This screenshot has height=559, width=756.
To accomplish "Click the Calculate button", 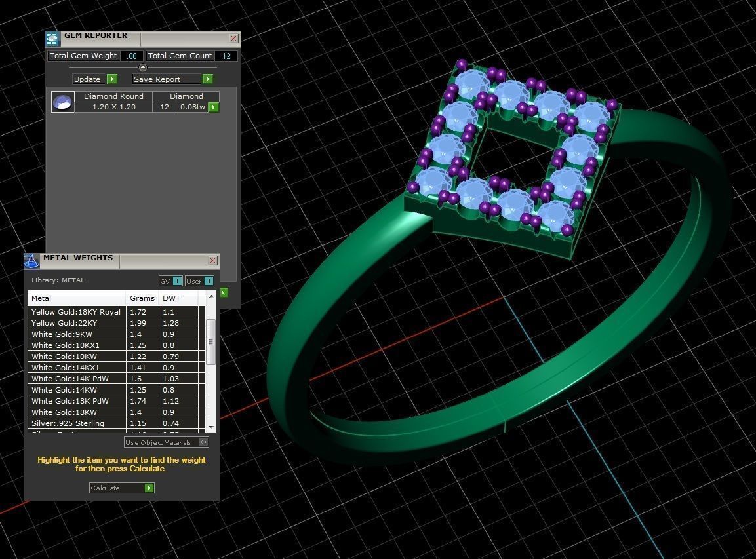I will click(x=121, y=488).
